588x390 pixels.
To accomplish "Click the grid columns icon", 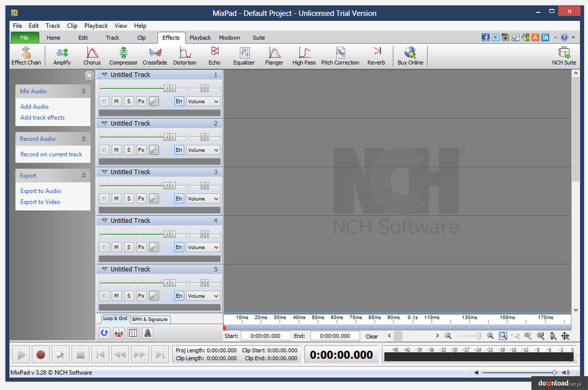I will point(133,333).
